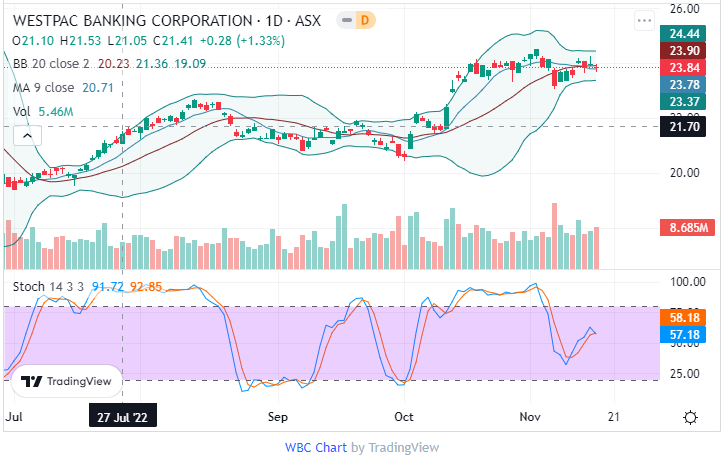Click the WBC Chart link
The image size is (725, 464).
(316, 447)
